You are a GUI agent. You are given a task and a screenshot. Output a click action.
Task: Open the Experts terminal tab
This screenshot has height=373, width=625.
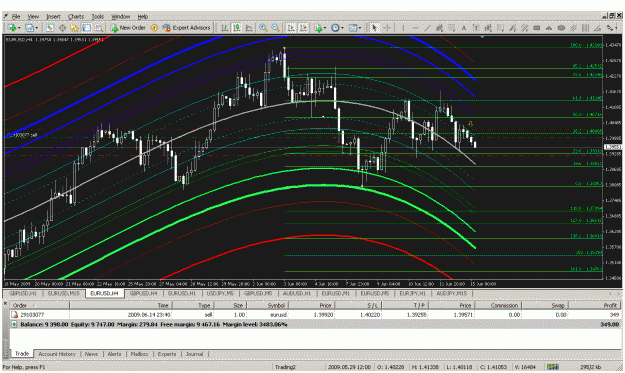[167, 354]
